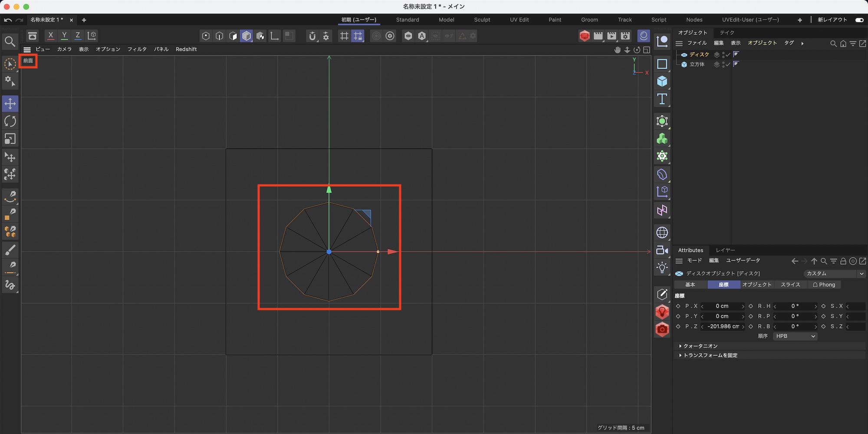
Task: Open the オブジェクト attribute tab
Action: coord(757,285)
